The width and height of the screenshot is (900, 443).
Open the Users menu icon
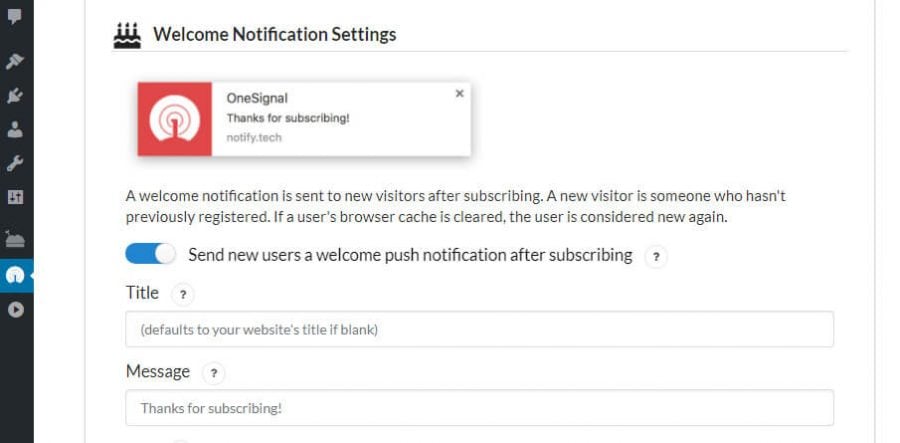(15, 129)
